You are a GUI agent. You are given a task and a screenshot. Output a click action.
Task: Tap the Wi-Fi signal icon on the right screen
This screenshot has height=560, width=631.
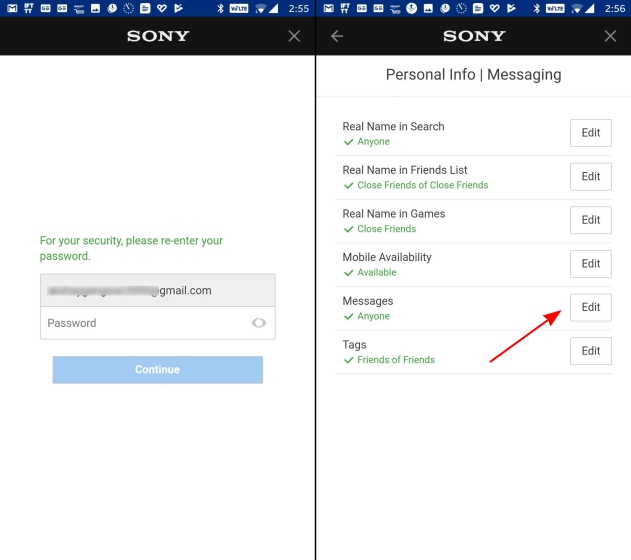coord(577,8)
